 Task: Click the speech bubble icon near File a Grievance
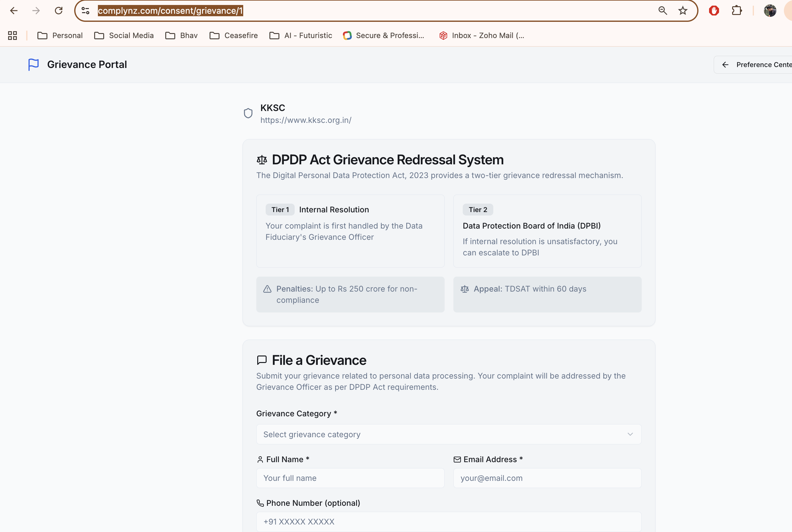262,360
